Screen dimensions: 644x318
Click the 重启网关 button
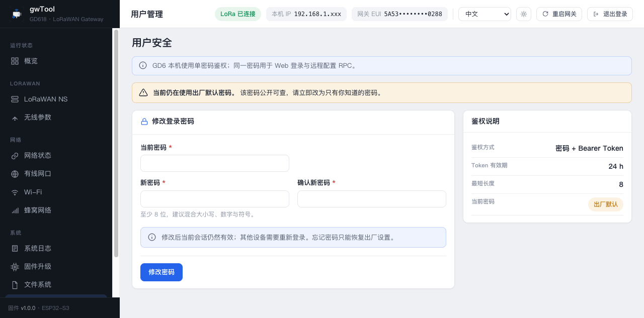pyautogui.click(x=559, y=14)
